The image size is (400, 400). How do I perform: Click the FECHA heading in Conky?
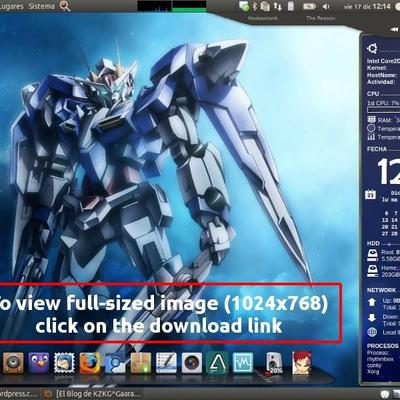pos(377,149)
